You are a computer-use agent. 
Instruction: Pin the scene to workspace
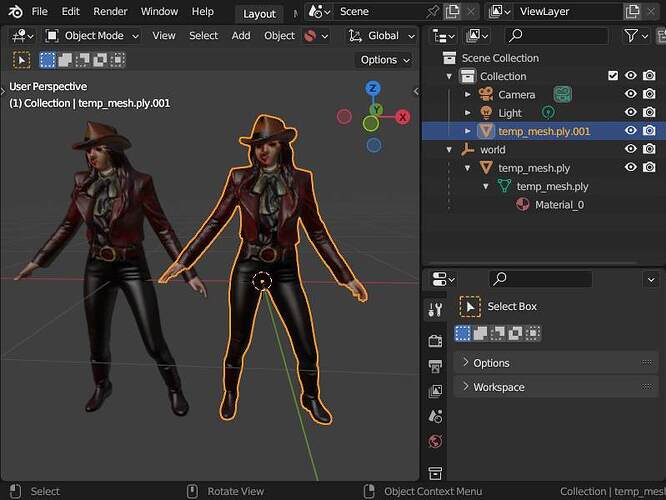[x=432, y=12]
